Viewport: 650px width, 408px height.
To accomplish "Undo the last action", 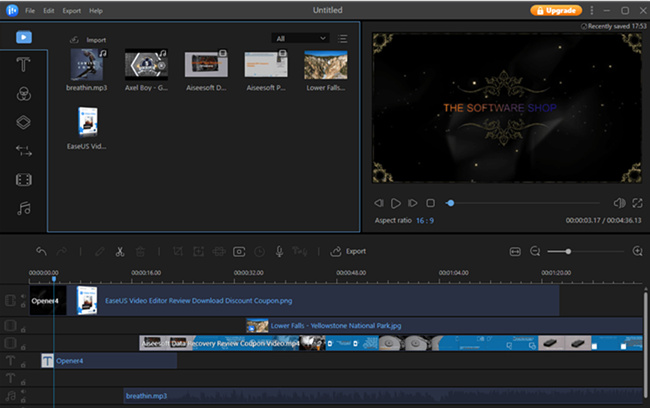I will coord(41,251).
